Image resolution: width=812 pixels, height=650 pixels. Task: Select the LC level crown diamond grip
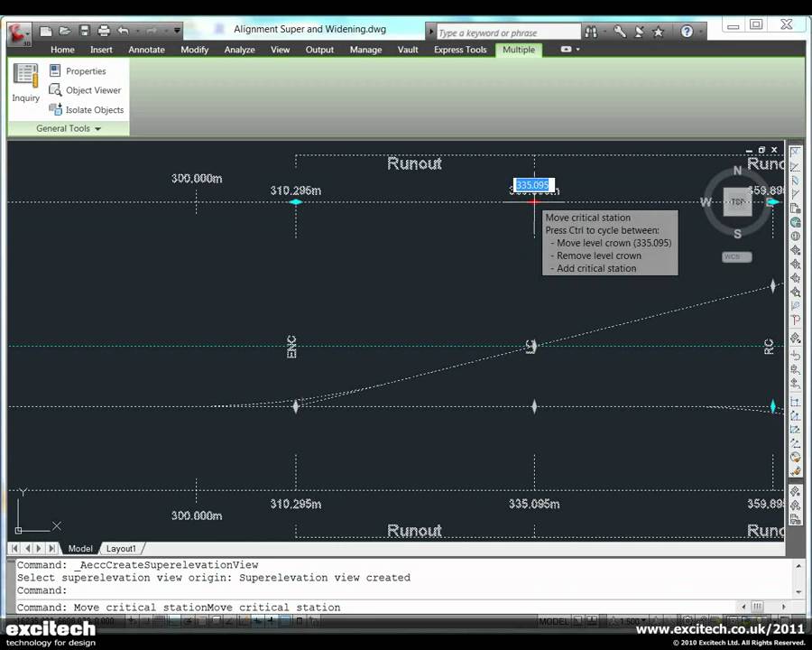534,346
